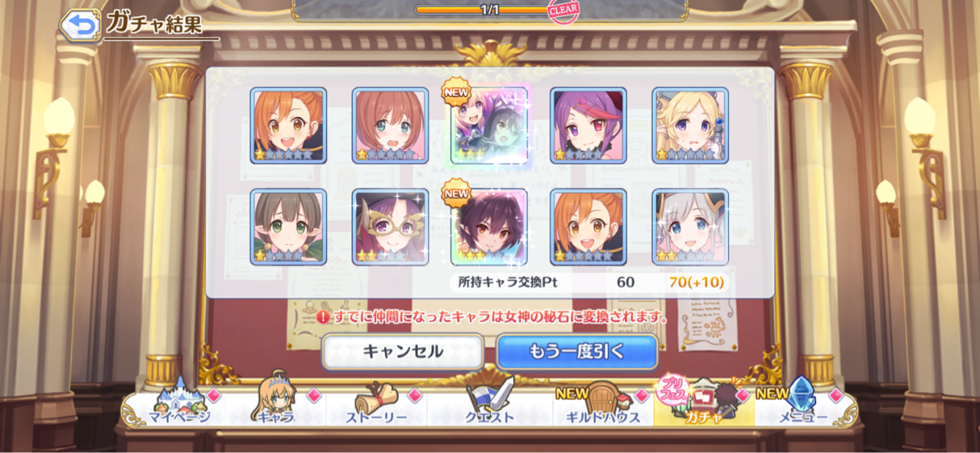
Task: Tap the green-eyed brown-haired elf portrait
Action: 289,226
